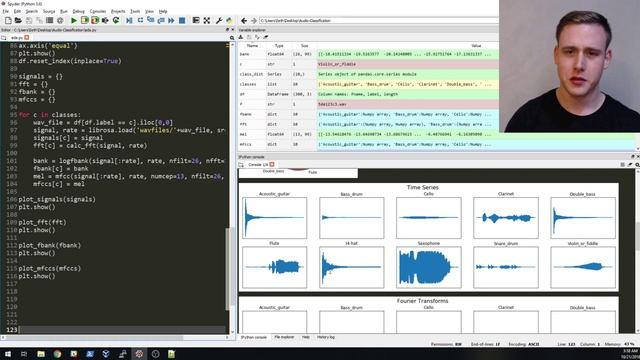Viewport: 640px width, 360px height.
Task: Select the mfccs dict variable row
Action: pos(437,144)
